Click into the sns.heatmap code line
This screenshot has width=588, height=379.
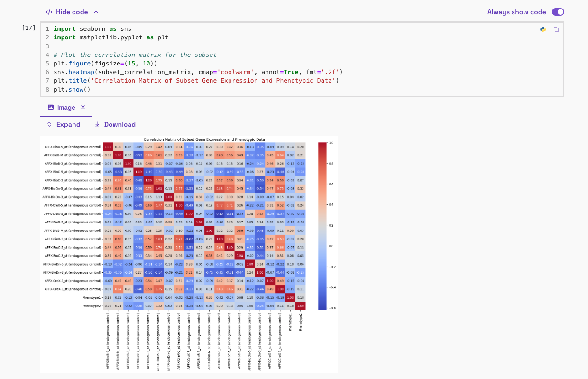(198, 72)
